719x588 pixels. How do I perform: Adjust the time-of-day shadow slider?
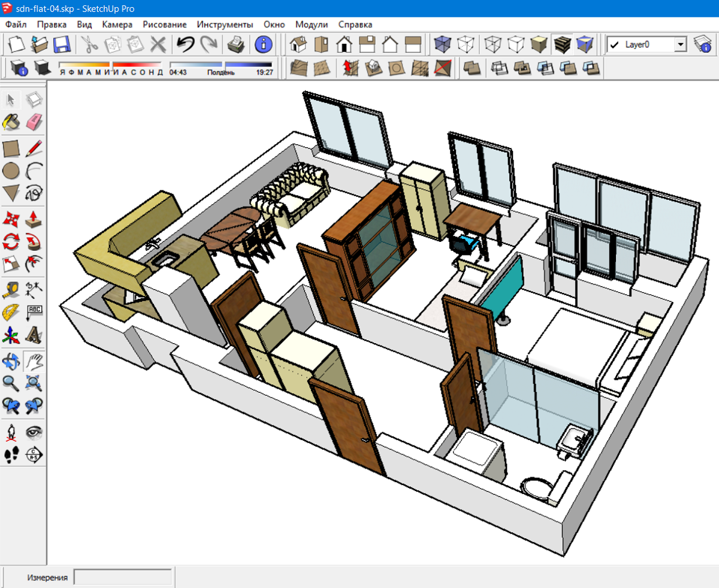point(221,65)
